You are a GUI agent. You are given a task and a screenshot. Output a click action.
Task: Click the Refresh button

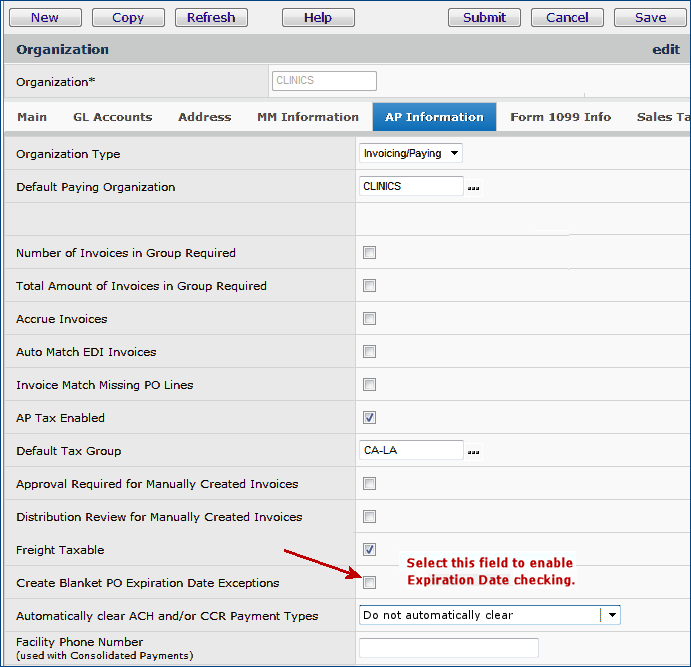211,17
